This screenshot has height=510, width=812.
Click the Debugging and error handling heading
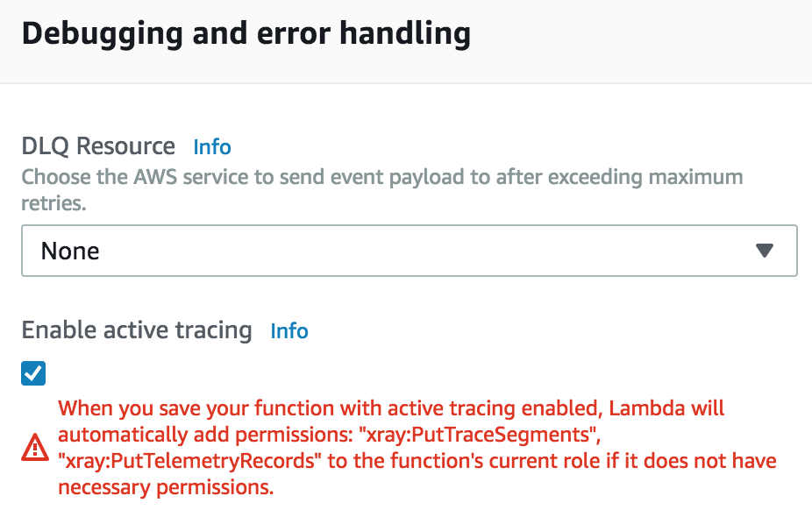[x=246, y=34]
